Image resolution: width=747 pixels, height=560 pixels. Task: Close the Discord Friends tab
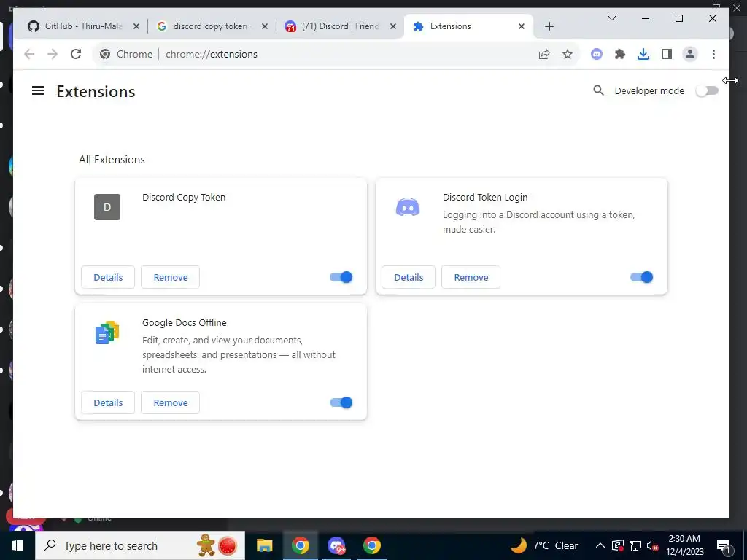click(x=393, y=26)
